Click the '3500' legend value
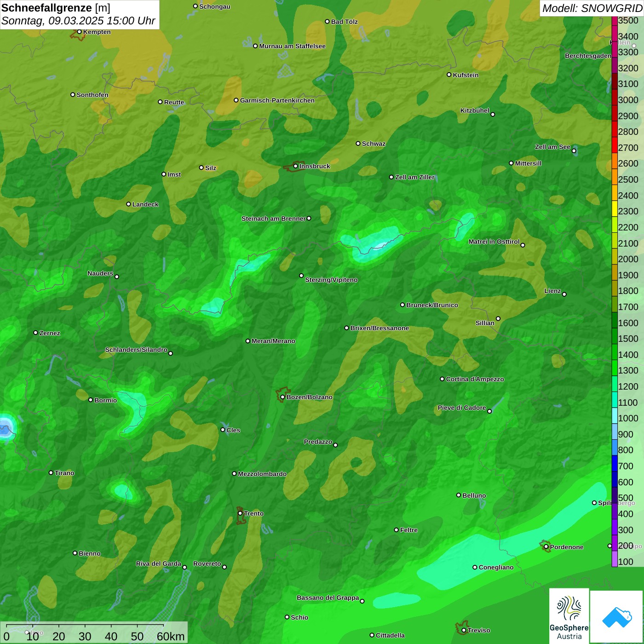 [x=628, y=20]
